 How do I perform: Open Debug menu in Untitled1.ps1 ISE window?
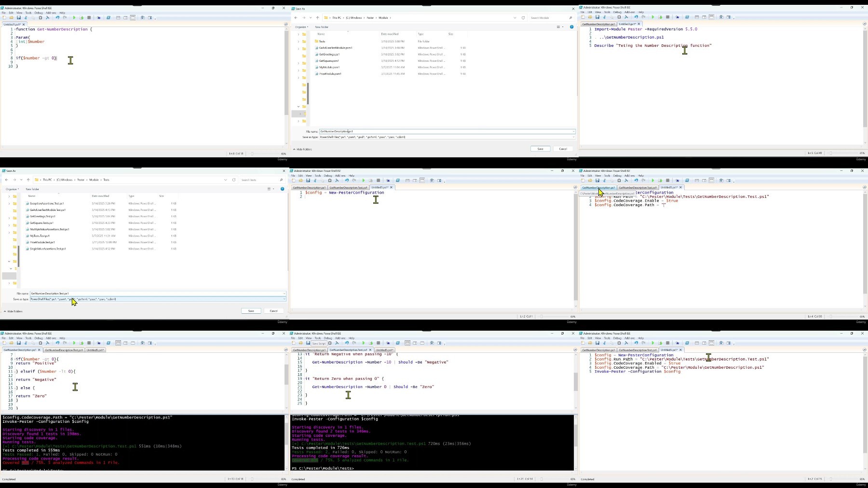tap(39, 13)
